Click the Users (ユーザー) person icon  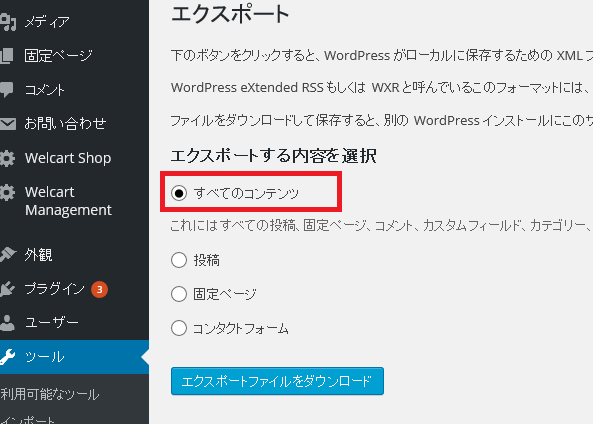click(7, 323)
